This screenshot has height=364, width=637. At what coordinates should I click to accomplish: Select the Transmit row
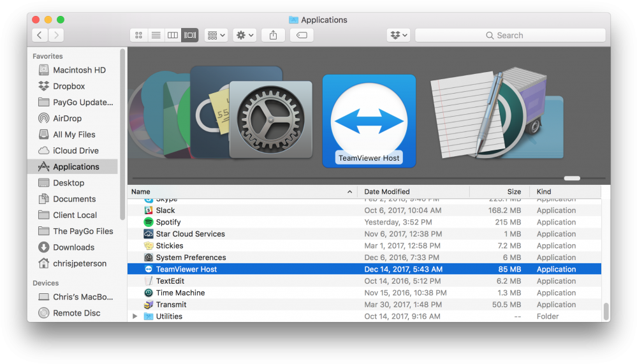[364, 305]
